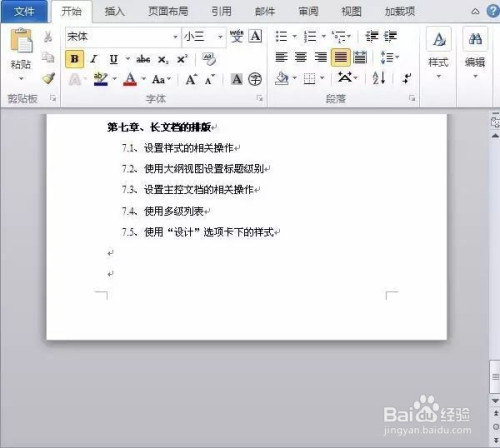Click the Align Left icon
Screen dimensions: 500x448
pos(282,57)
